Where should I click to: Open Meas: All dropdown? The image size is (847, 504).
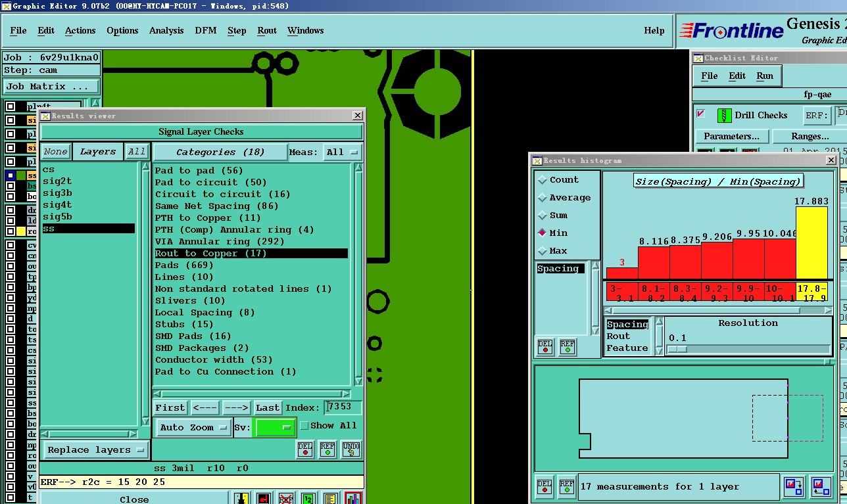(343, 152)
